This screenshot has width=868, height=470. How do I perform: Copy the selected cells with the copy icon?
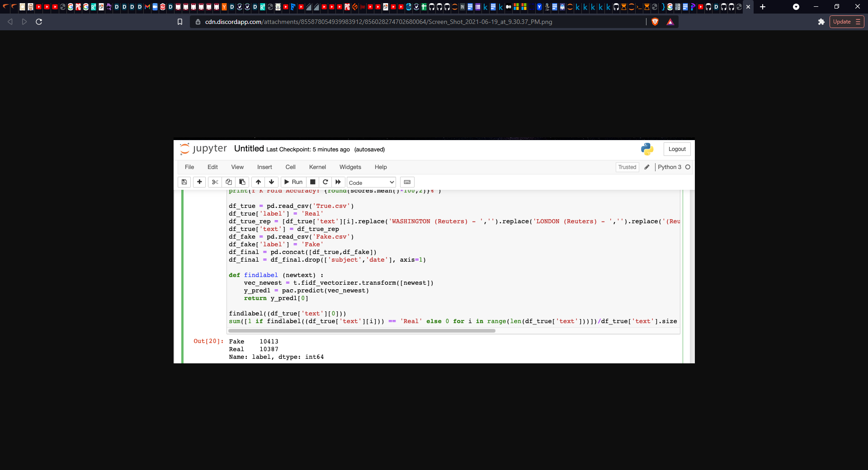click(x=229, y=182)
